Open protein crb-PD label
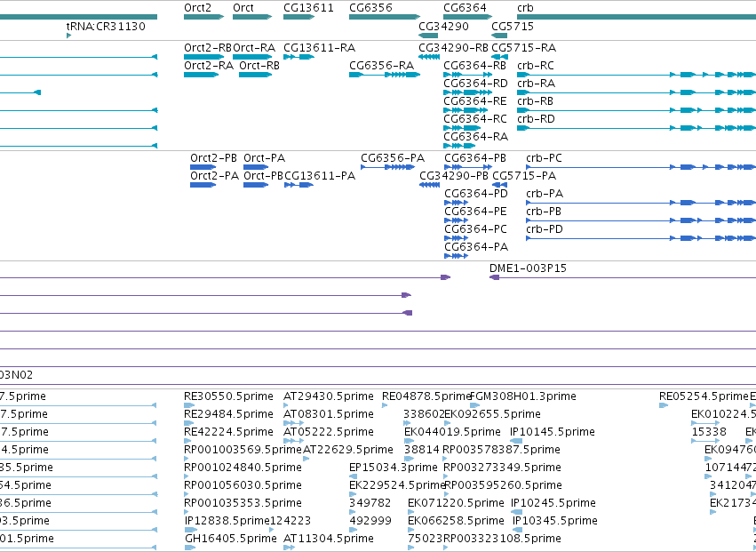 (x=545, y=229)
